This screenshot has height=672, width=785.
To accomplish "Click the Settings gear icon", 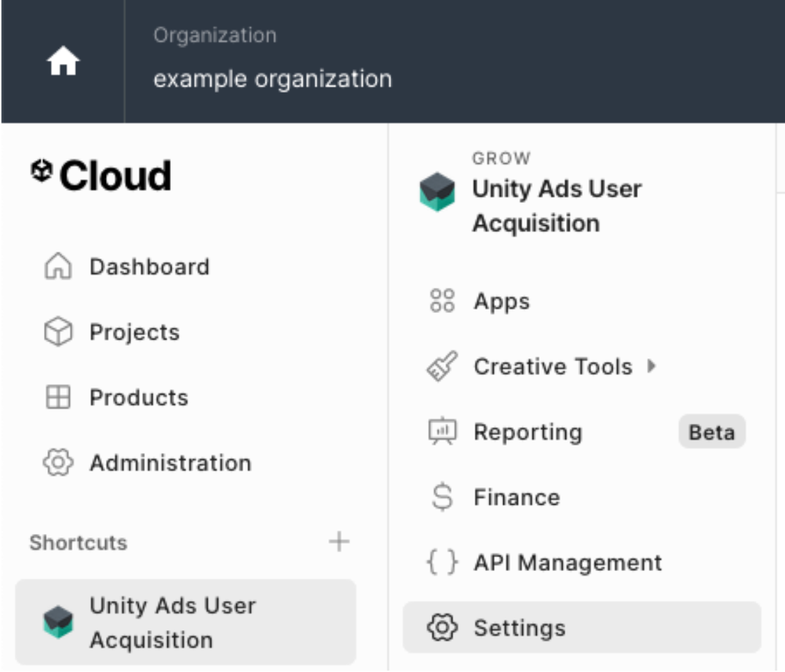I will click(442, 627).
